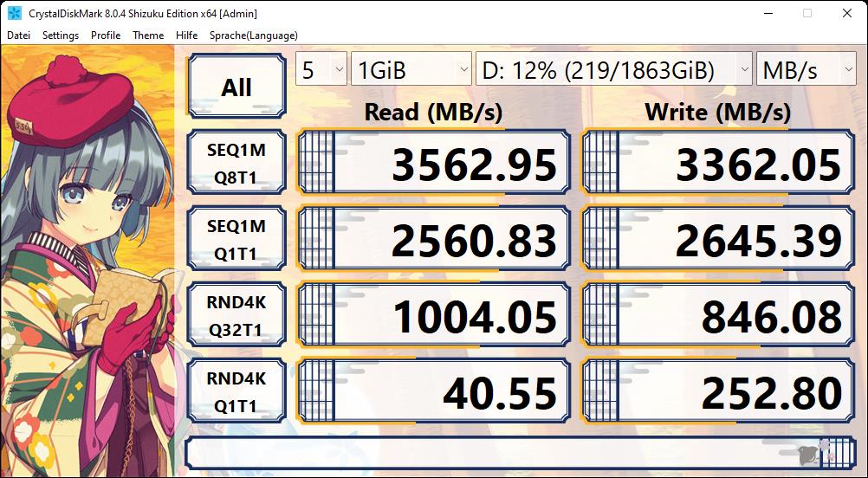
Task: Open the test count dropdown showing 5
Action: coord(321,70)
